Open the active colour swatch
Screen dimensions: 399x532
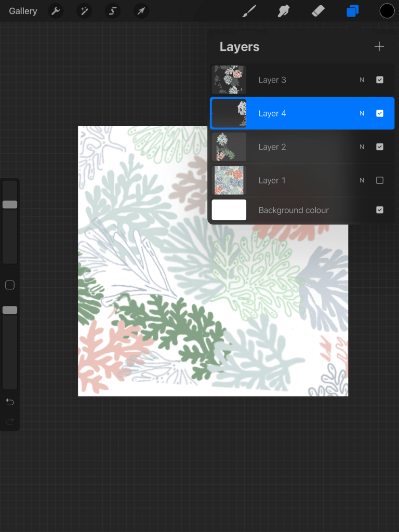coord(387,11)
